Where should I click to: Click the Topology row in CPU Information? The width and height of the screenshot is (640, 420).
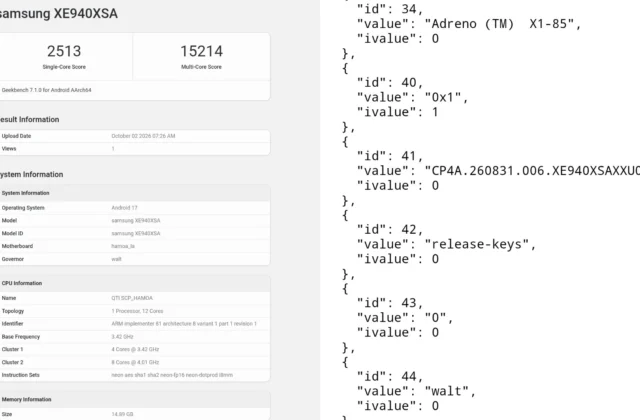pyautogui.click(x=135, y=311)
